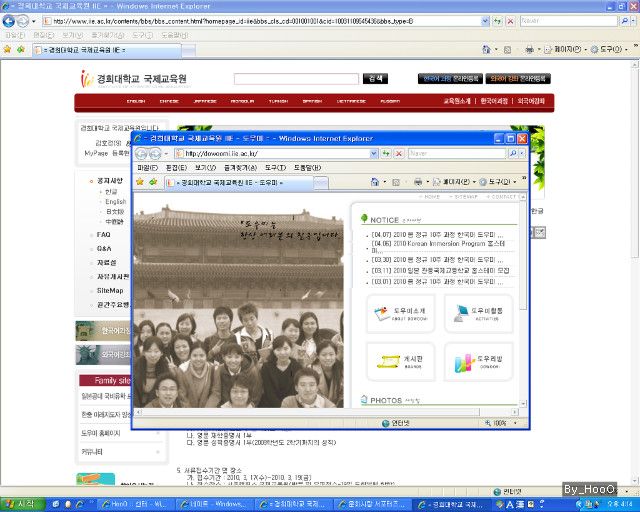Open search provider dropdown in Dowoomi popup
This screenshot has height=512, width=640.
click(522, 154)
